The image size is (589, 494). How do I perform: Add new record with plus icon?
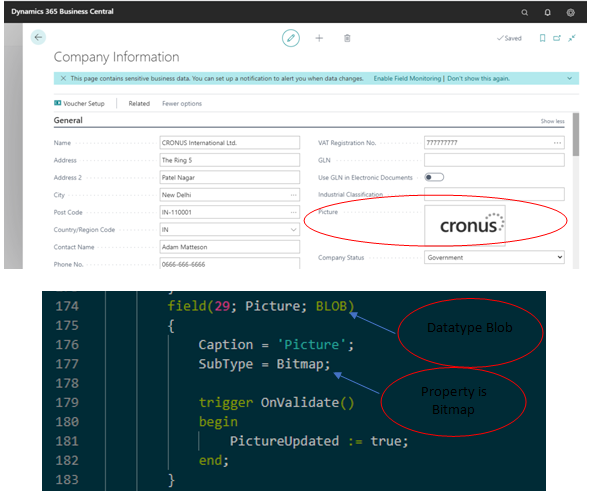click(319, 38)
